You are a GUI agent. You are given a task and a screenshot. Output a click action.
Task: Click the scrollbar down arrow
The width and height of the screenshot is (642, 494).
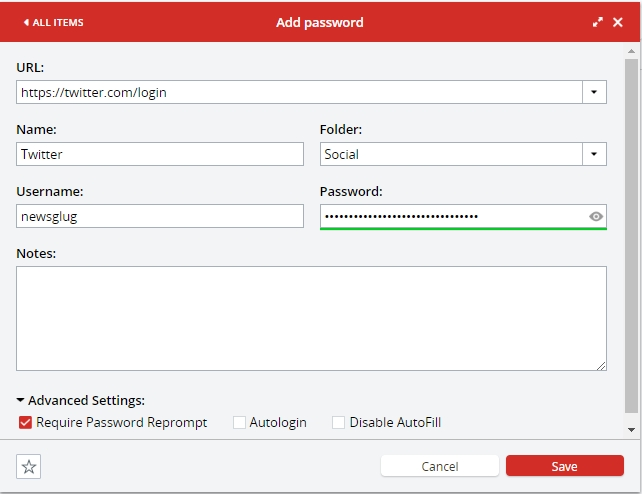point(631,430)
